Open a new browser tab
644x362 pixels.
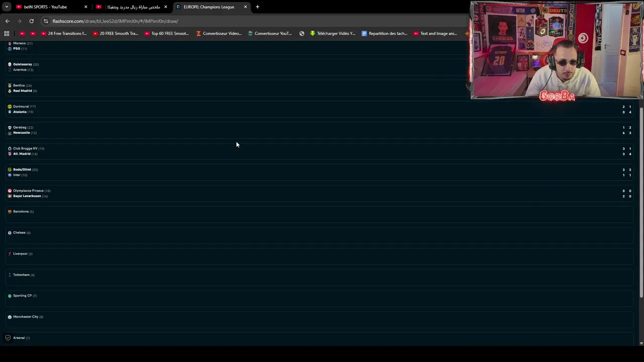click(258, 7)
